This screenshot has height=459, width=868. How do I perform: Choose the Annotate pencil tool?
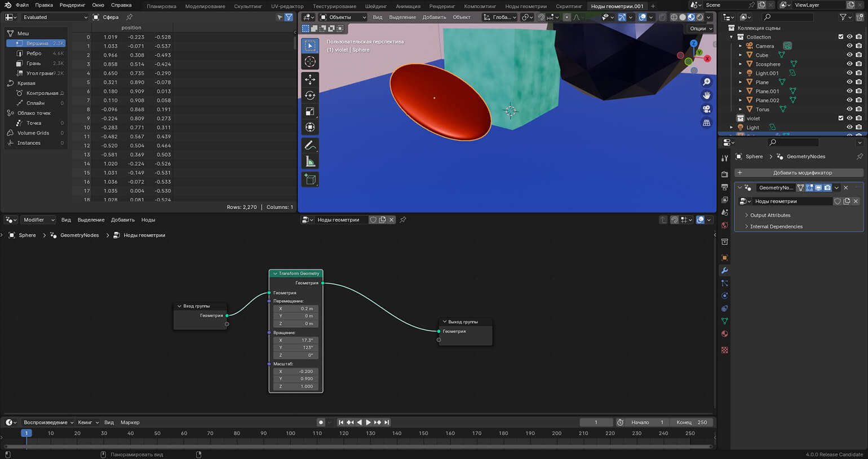tap(310, 145)
